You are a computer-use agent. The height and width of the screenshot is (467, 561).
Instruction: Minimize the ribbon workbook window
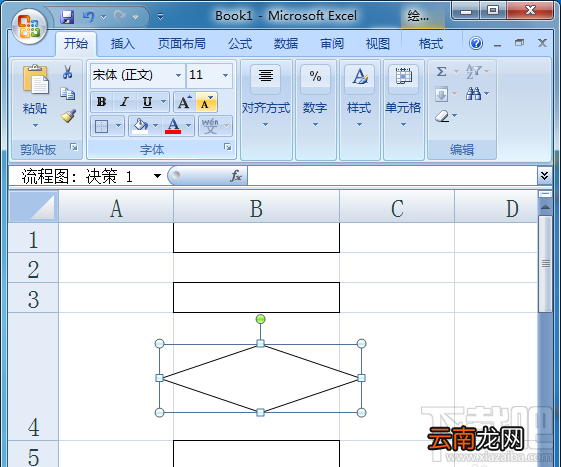click(497, 44)
